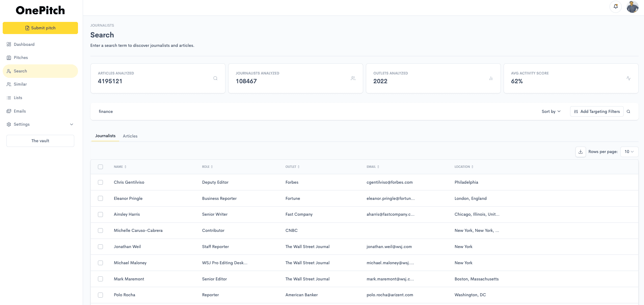Click The vault button
Screen dimensions: 644x305
[40, 141]
